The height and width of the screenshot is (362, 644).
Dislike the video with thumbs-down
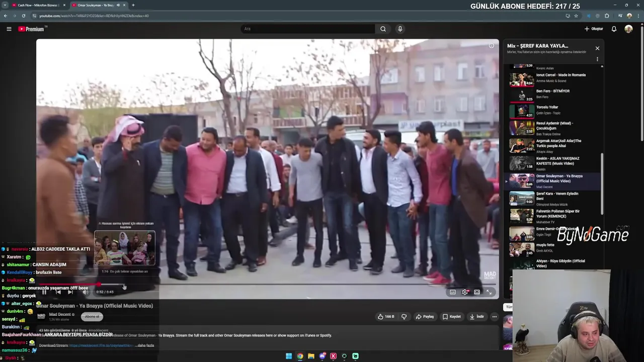404,317
